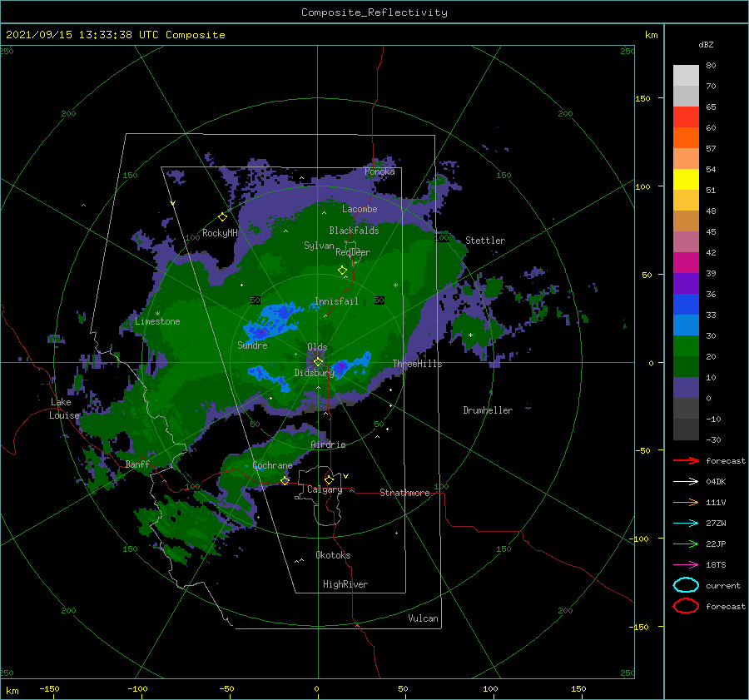
Task: Click the red 'forecast' ellipse icon
Action: pos(686,606)
